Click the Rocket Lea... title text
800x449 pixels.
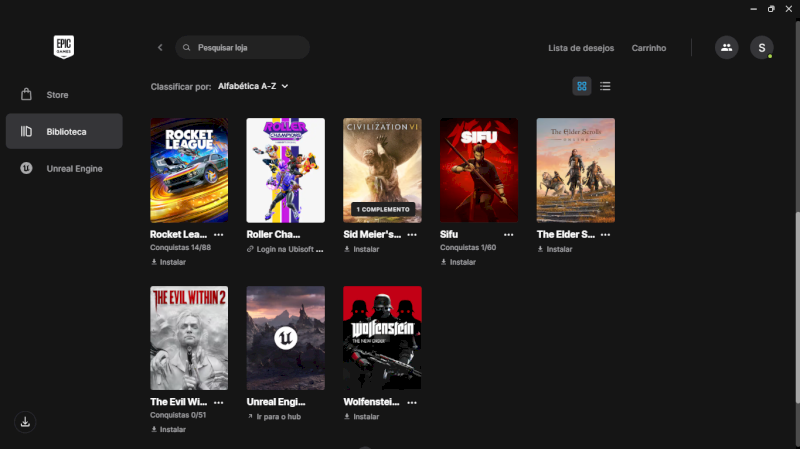(179, 234)
